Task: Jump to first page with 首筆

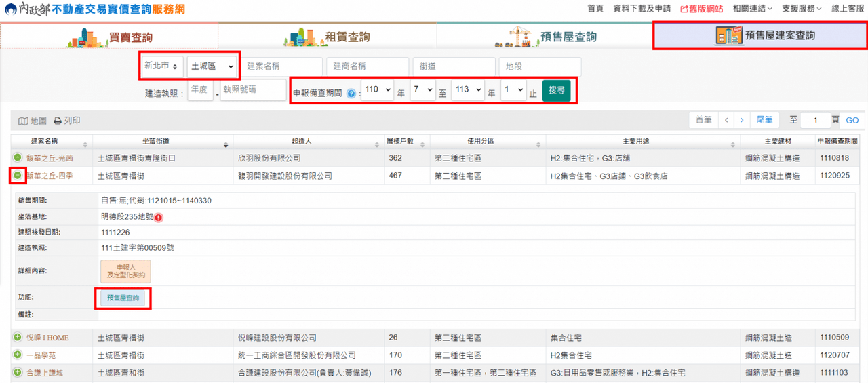Action: (x=703, y=120)
